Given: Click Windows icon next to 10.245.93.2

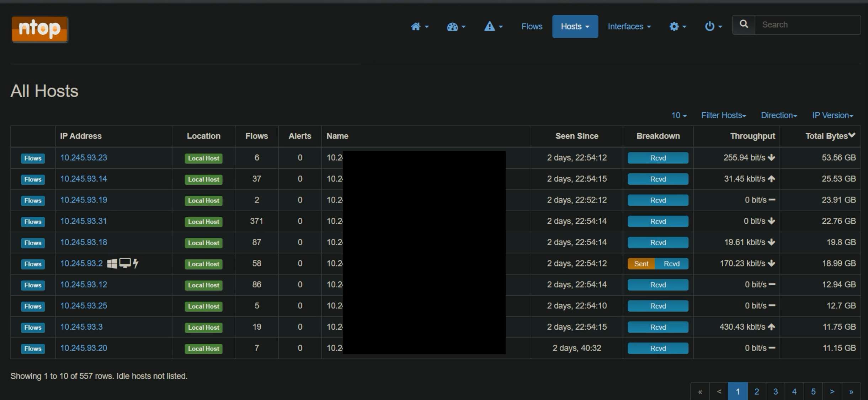Looking at the screenshot, I should point(112,264).
